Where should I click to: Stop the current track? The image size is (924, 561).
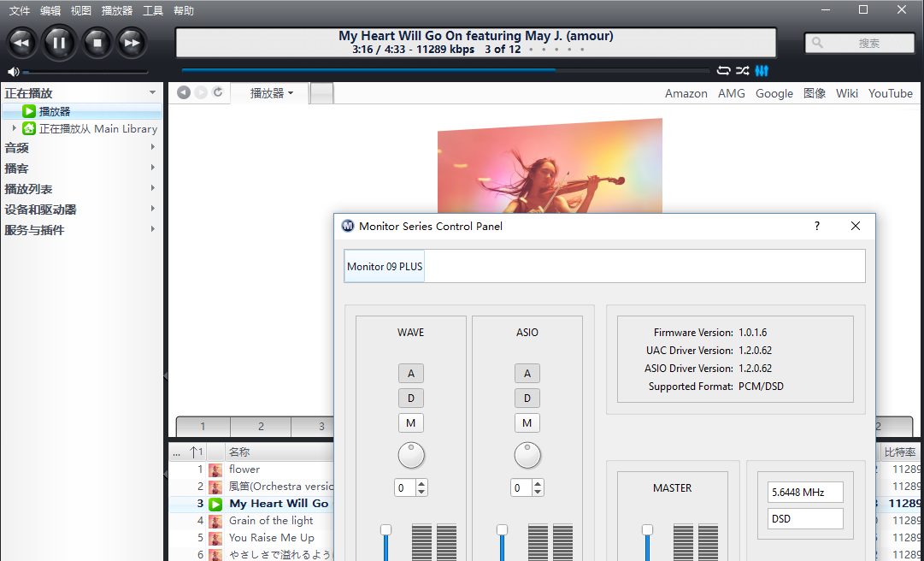click(97, 42)
